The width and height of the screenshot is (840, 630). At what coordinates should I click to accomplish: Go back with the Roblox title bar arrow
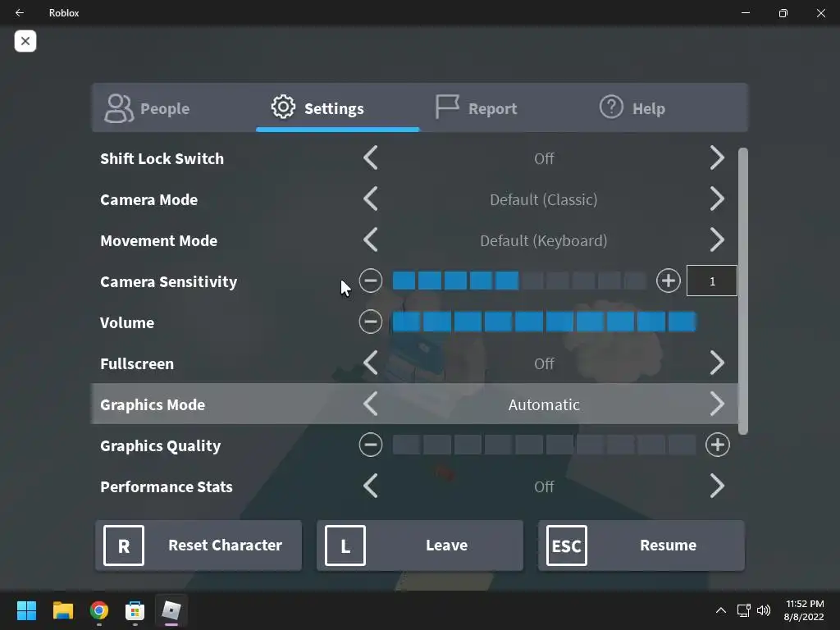[x=20, y=13]
